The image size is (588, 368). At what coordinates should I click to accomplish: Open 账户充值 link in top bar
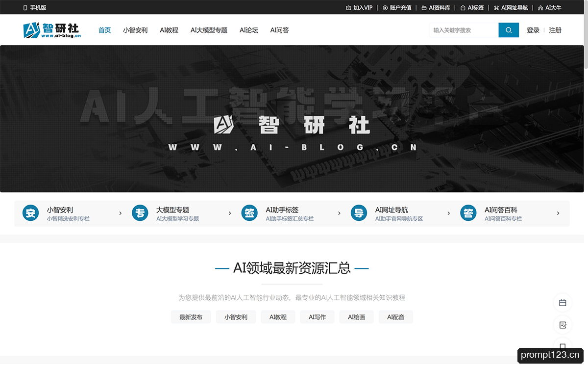[x=397, y=8]
